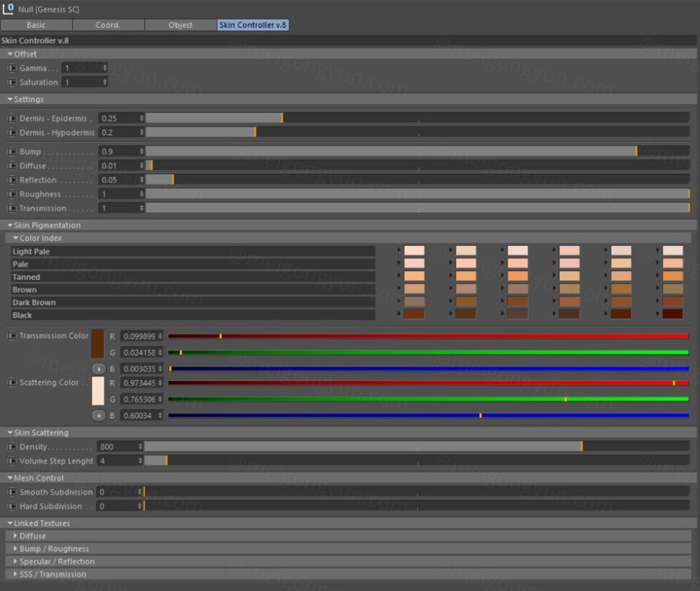Pick the first Light Pale color swatch

[414, 251]
